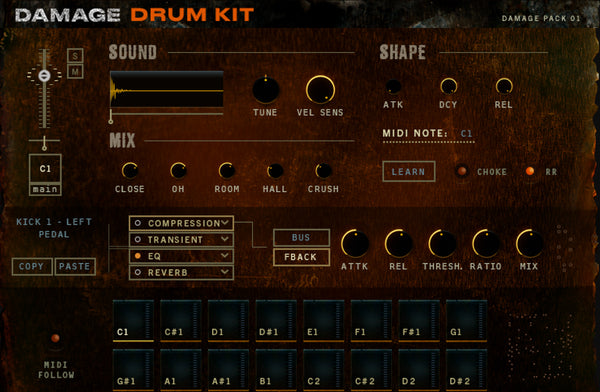Expand the COMPRESSION dropdown arrow
Image resolution: width=600 pixels, height=392 pixels.
click(x=225, y=222)
